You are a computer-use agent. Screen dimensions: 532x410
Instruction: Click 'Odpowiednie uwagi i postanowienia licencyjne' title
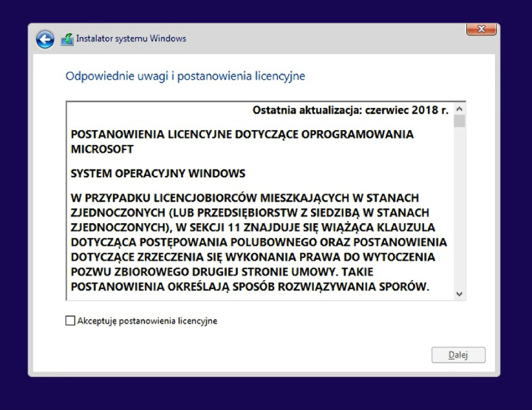coord(185,76)
